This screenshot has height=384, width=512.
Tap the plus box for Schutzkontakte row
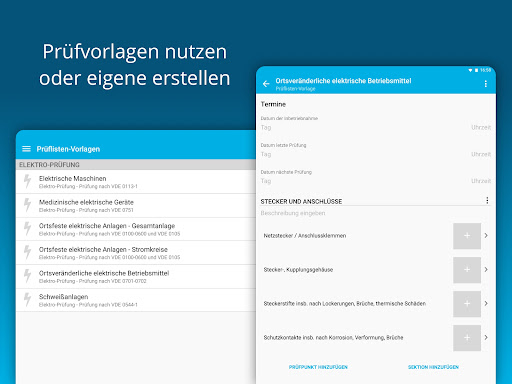point(467,338)
